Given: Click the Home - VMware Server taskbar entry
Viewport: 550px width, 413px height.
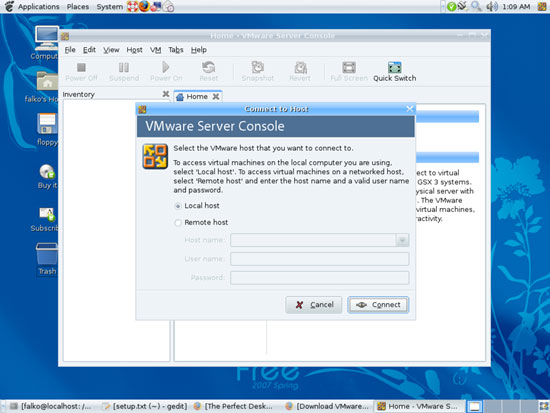Looking at the screenshot, I should (419, 406).
